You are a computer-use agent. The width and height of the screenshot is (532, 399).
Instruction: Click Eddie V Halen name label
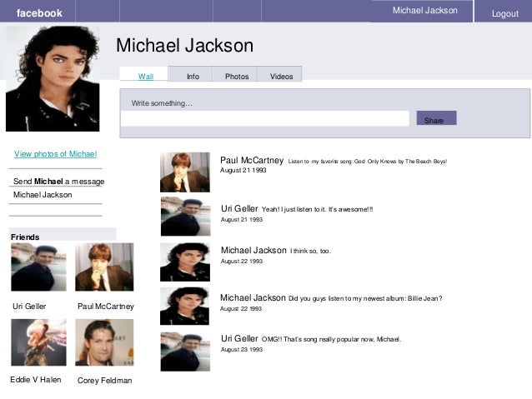(36, 379)
